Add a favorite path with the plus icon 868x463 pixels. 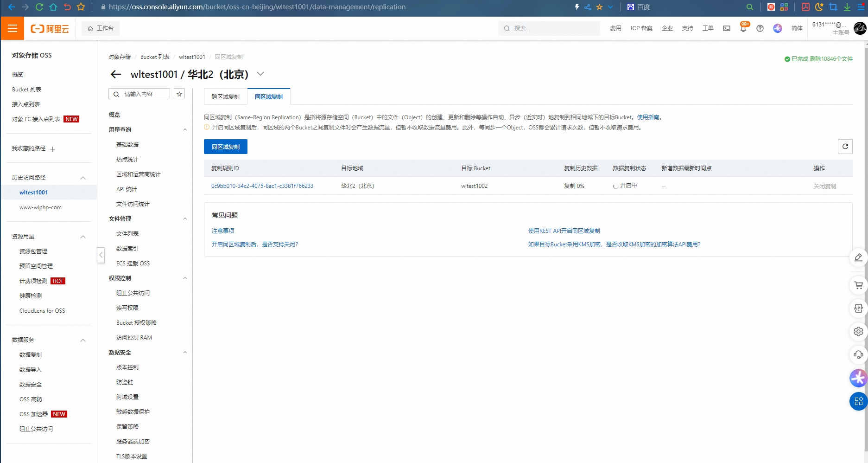(x=52, y=149)
